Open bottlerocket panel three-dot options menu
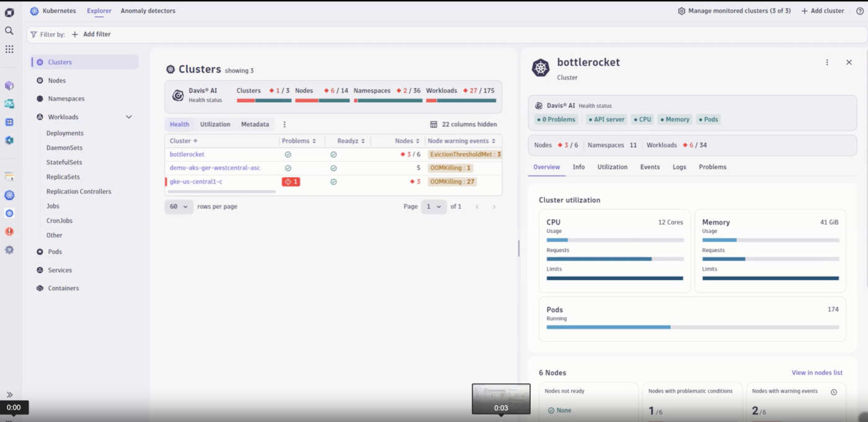The image size is (868, 422). tap(827, 63)
